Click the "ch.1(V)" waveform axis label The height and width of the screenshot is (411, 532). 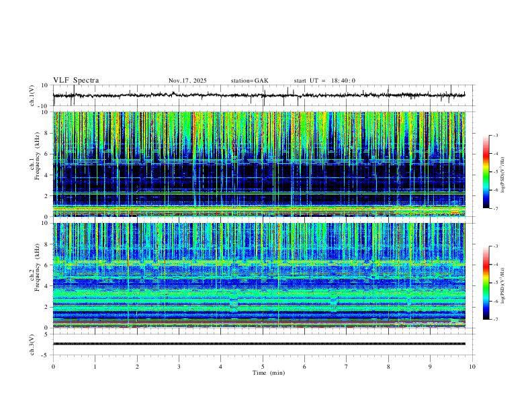(x=32, y=95)
